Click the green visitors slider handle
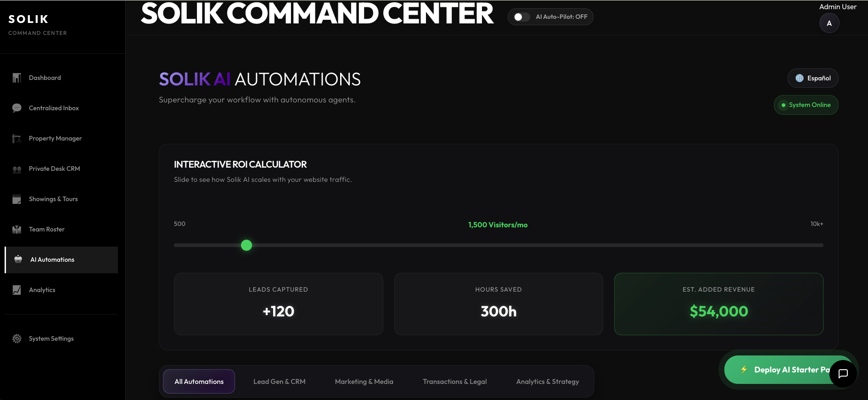This screenshot has height=400, width=868. pyautogui.click(x=246, y=245)
